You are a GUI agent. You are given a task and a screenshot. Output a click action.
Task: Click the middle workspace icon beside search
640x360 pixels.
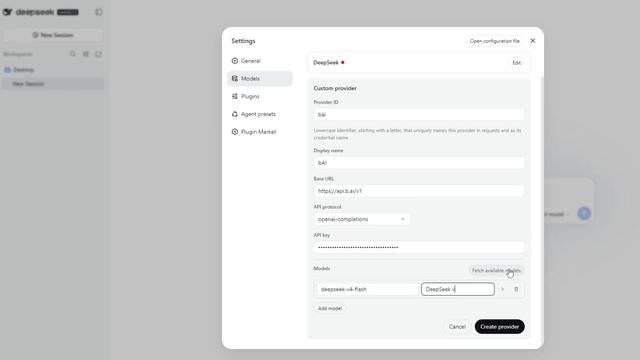[x=86, y=54]
